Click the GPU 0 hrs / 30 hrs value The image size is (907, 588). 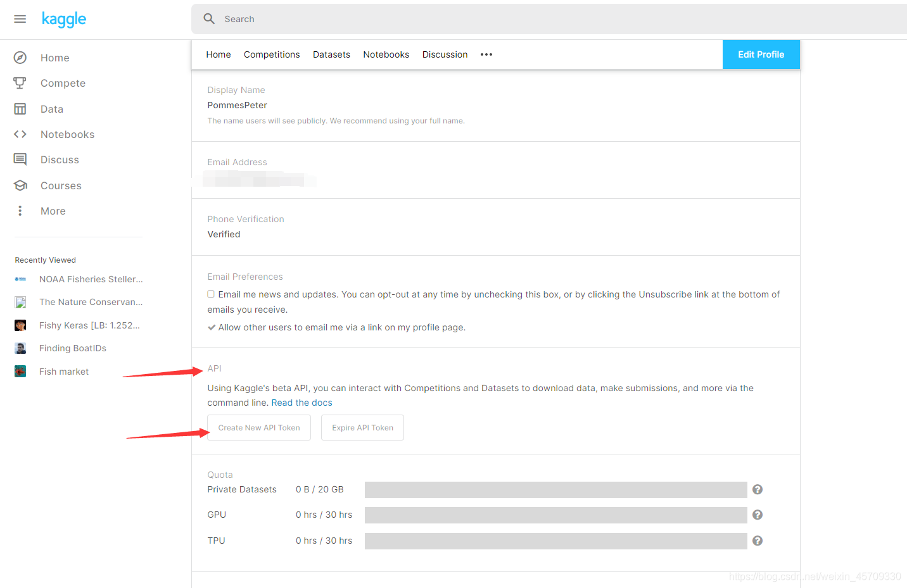[x=324, y=515]
